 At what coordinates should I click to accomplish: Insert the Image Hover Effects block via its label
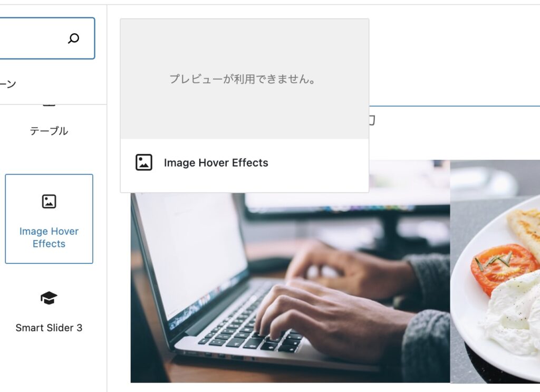pyautogui.click(x=49, y=237)
